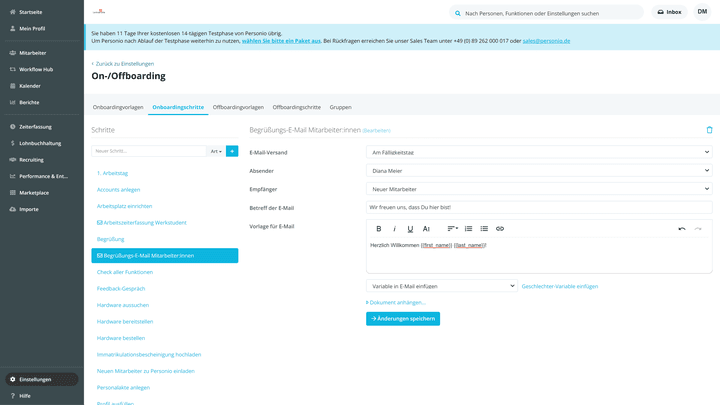Click the Betreff der E-Mail field
Screen dimensions: 720x405
[539, 207]
